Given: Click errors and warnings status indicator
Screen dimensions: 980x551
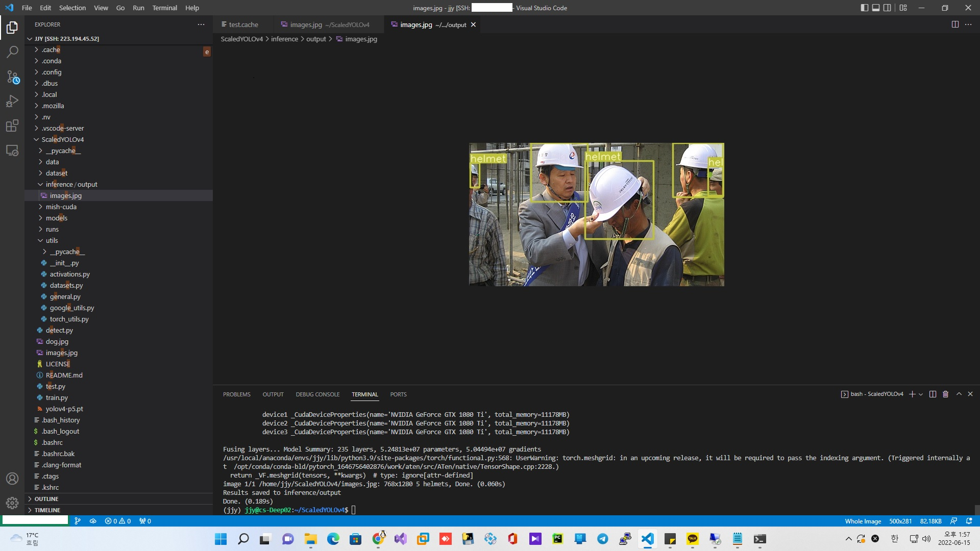Looking at the screenshot, I should 118,521.
